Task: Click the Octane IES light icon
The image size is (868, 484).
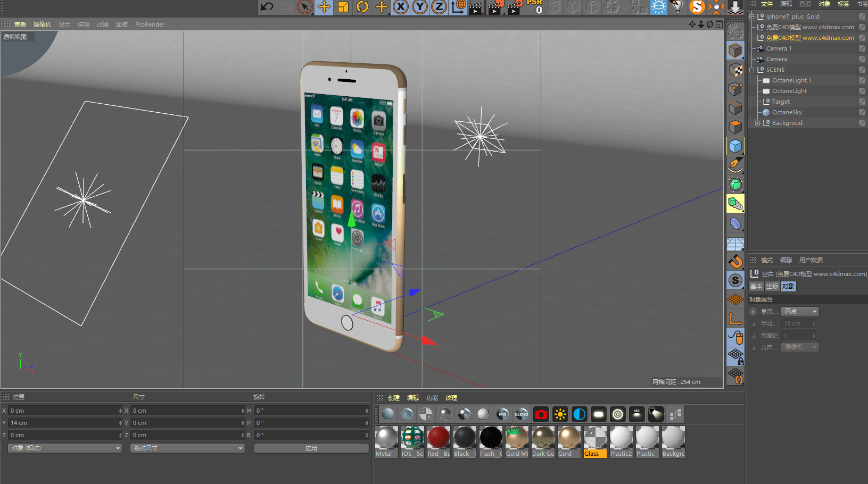Action: (x=636, y=414)
